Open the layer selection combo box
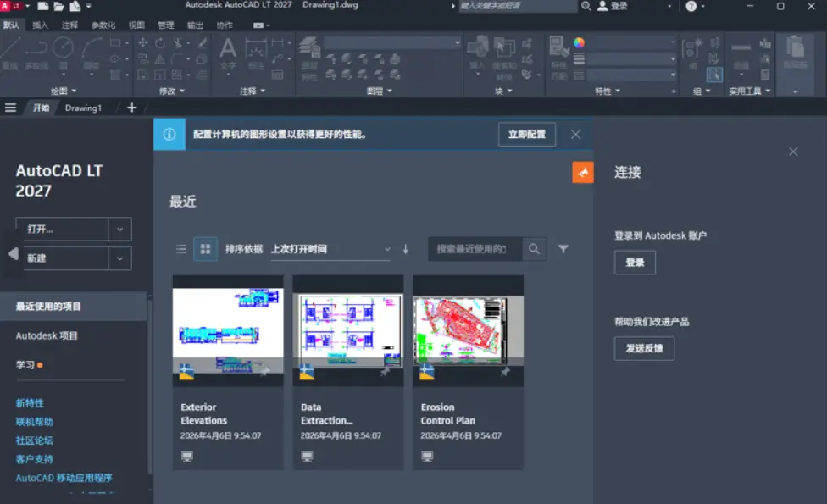The width and height of the screenshot is (827, 504). click(393, 42)
